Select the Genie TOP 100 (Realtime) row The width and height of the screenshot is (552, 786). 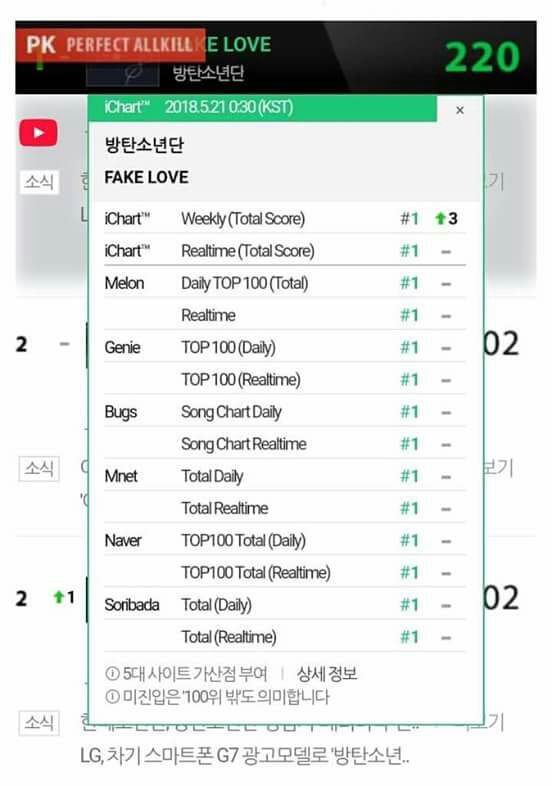coord(285,379)
